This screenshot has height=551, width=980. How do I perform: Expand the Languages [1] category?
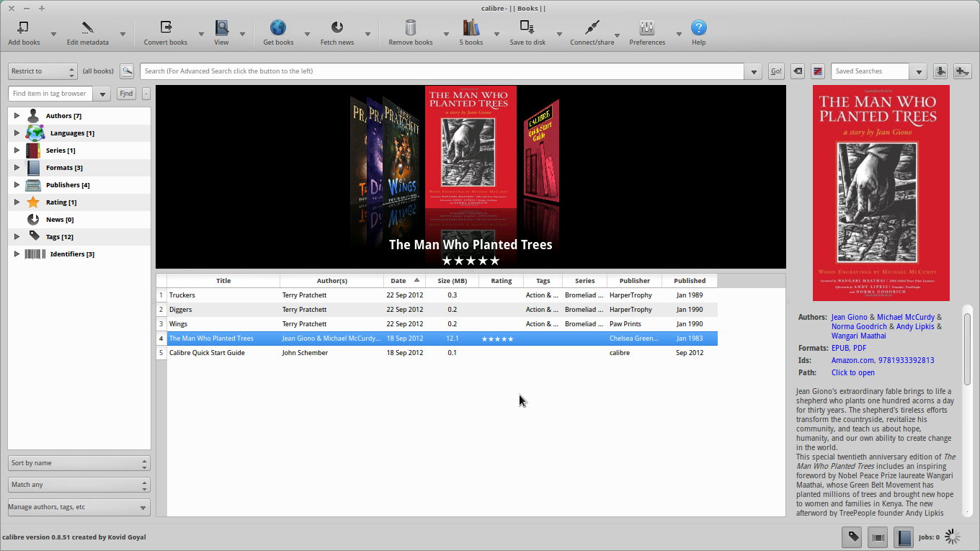click(x=17, y=133)
